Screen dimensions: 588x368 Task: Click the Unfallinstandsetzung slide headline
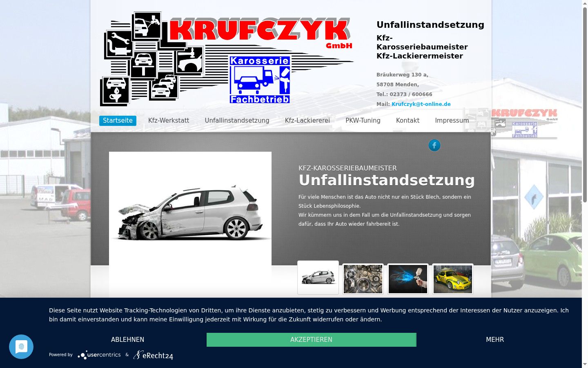click(387, 180)
